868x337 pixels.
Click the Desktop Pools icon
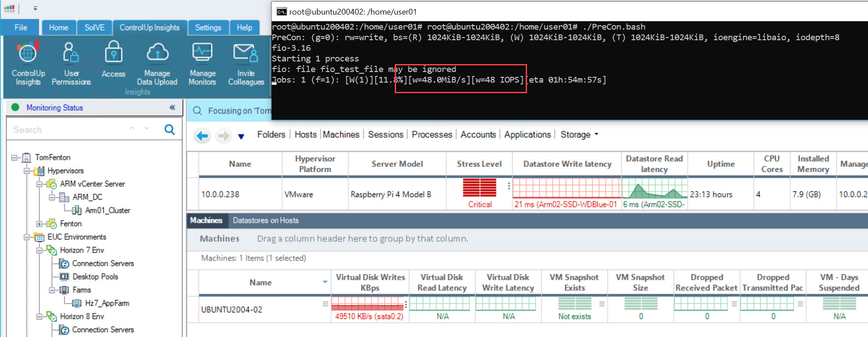[x=64, y=276]
